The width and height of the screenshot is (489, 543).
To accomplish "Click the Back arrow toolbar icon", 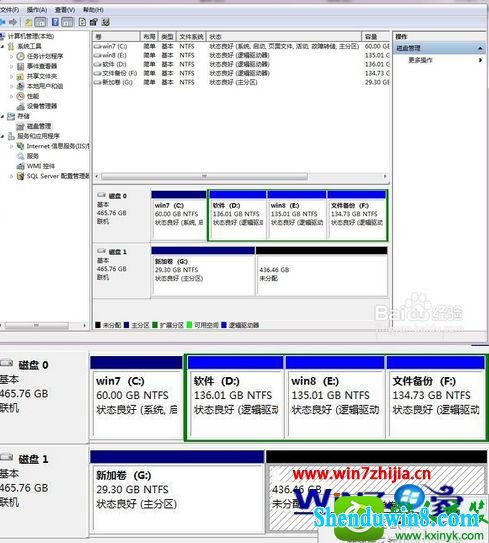I will pos(2,23).
